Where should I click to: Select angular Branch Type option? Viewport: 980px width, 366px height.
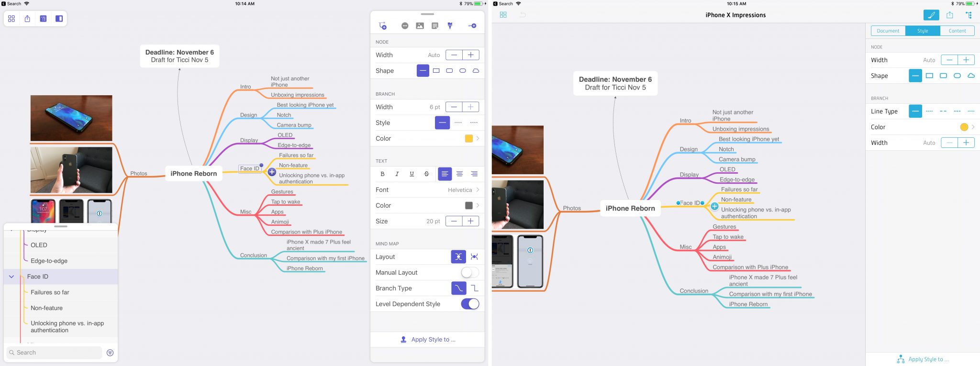pos(474,288)
